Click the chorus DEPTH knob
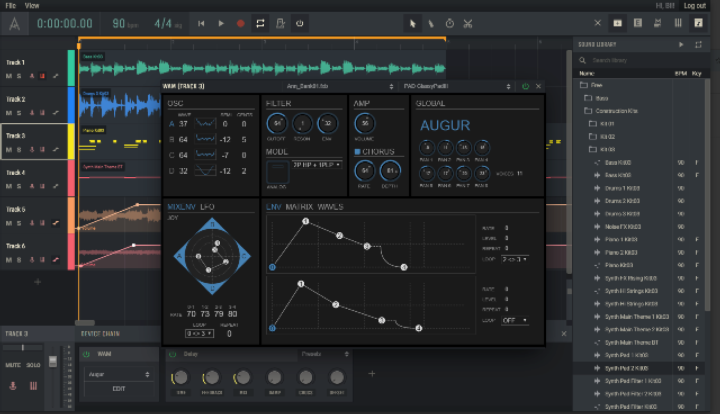Image resolution: width=720 pixels, height=414 pixels. click(x=390, y=171)
